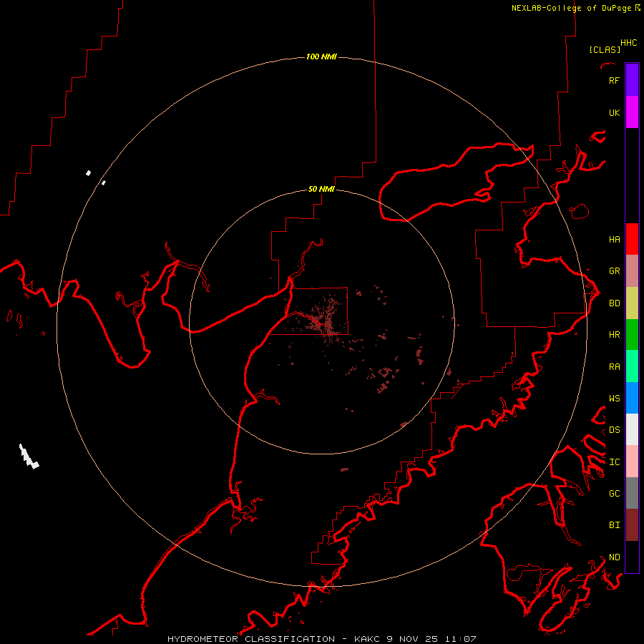The image size is (644, 644).
Task: Click the 50 NMI range ring label
Action: click(x=321, y=189)
